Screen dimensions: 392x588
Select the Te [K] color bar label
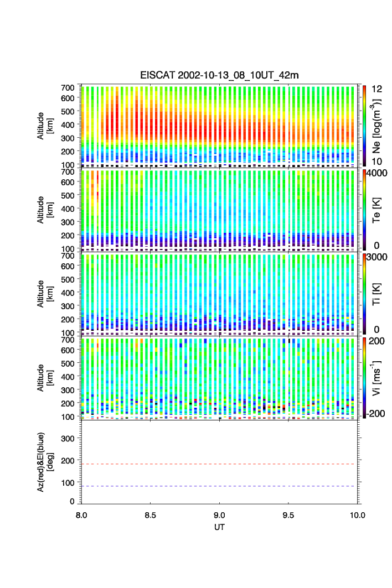(376, 210)
